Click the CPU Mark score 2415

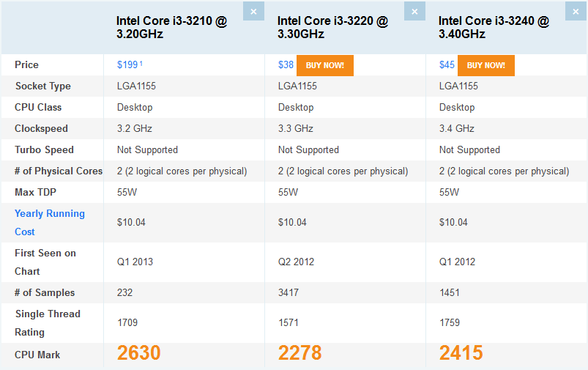tap(461, 353)
